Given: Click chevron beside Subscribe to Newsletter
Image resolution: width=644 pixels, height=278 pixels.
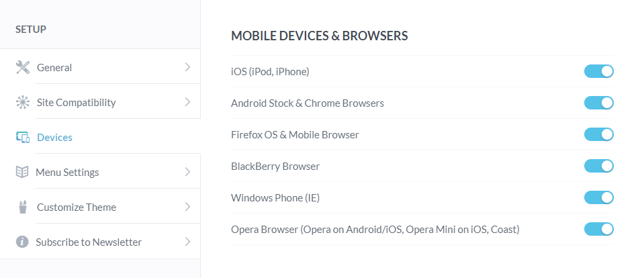Looking at the screenshot, I should (x=188, y=242).
